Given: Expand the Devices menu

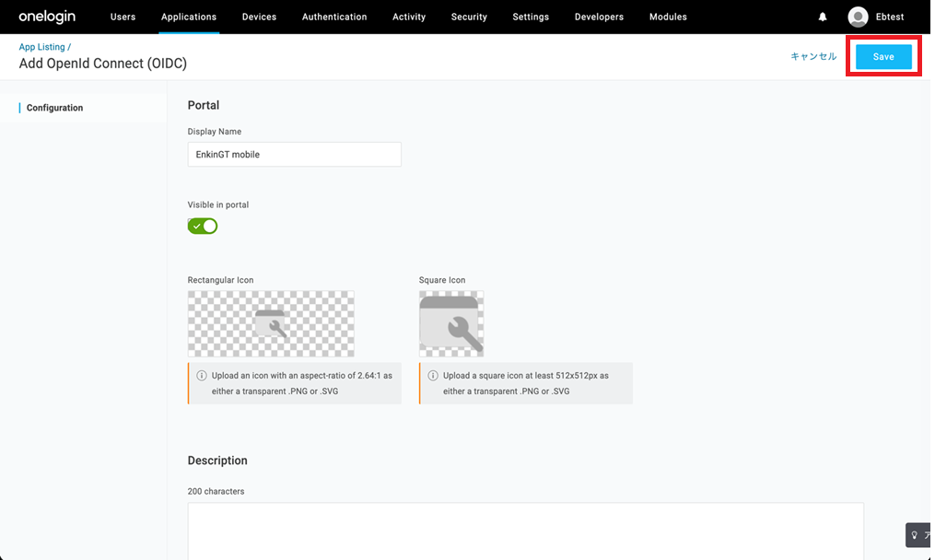Looking at the screenshot, I should point(259,17).
